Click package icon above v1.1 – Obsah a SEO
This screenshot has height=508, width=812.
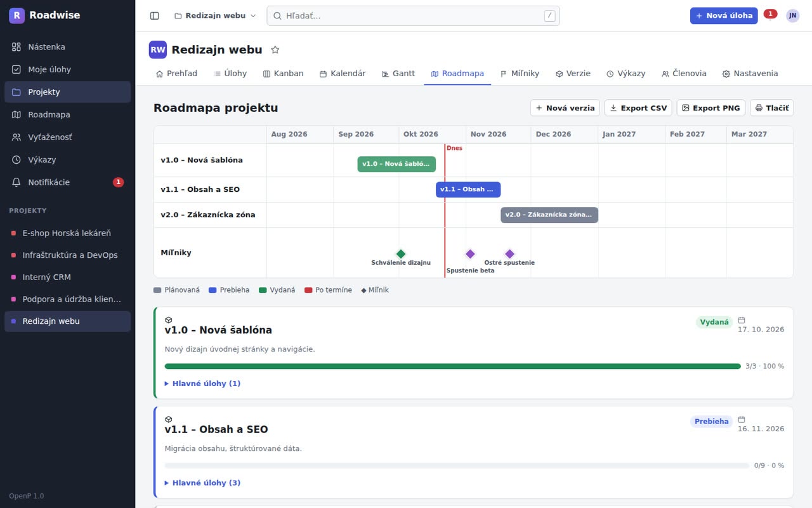(168, 419)
